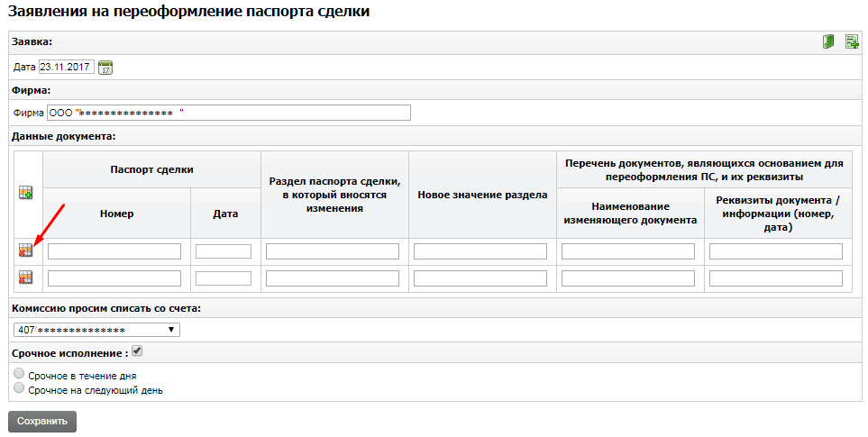Toggle the Срочное исполнение checkbox

point(137,351)
